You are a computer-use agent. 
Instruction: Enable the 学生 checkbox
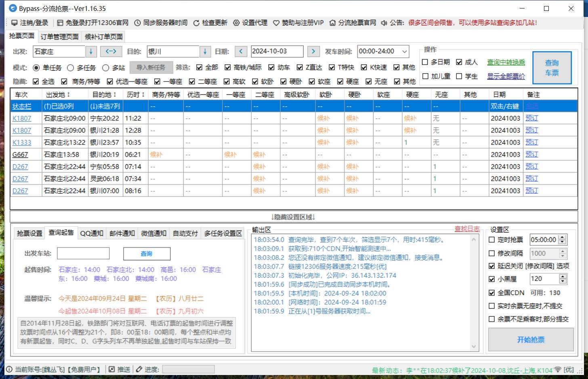point(459,76)
